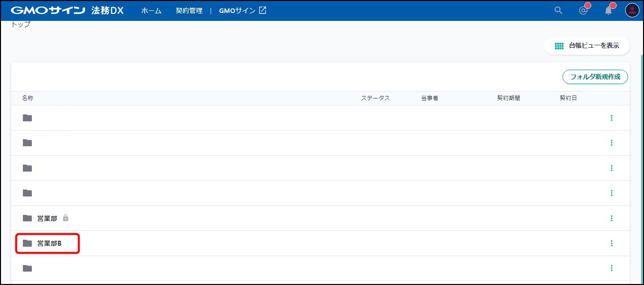Open the three-dot menu for 営業部B row

[x=611, y=243]
